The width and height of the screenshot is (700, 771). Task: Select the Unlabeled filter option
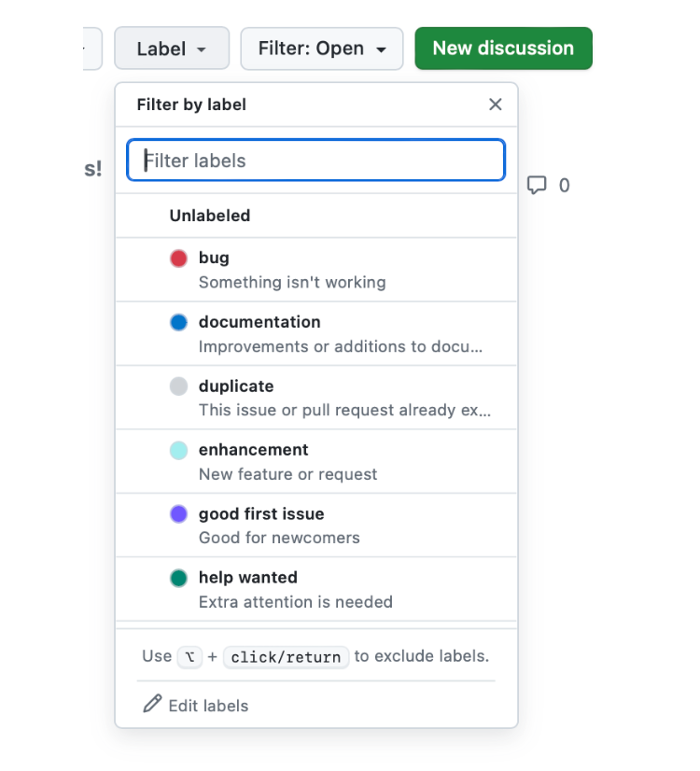click(x=210, y=216)
